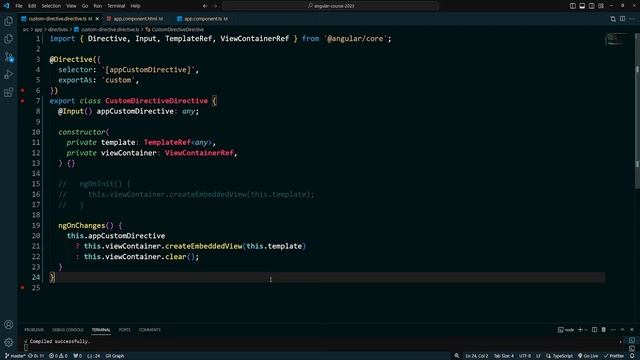This screenshot has width=640, height=360.
Task: Go forward with the right arrow
Action: pos(215,6)
